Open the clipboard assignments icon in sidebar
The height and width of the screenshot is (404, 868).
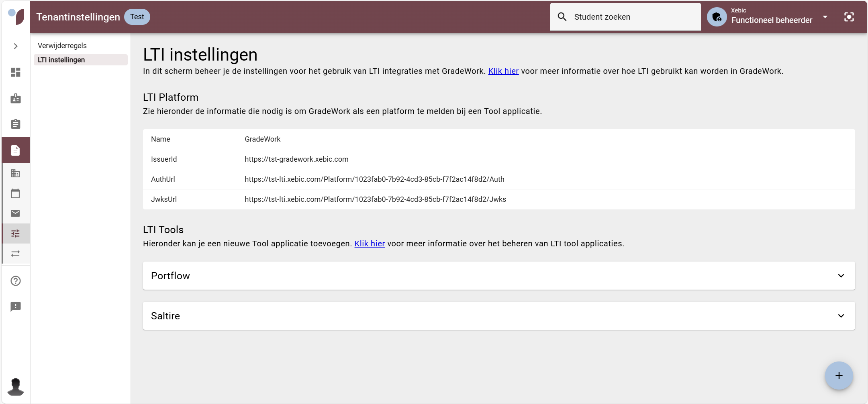coord(16,124)
